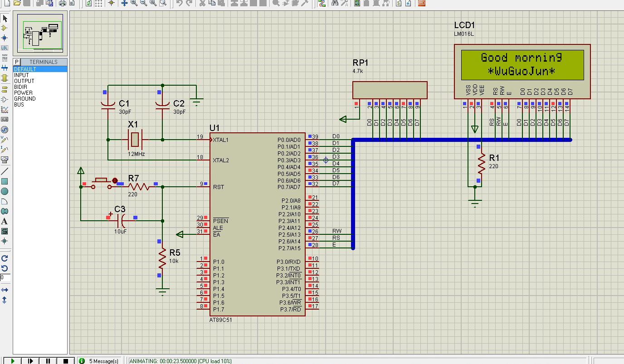
Task: Select GROUND in the terminals list
Action: pos(40,98)
